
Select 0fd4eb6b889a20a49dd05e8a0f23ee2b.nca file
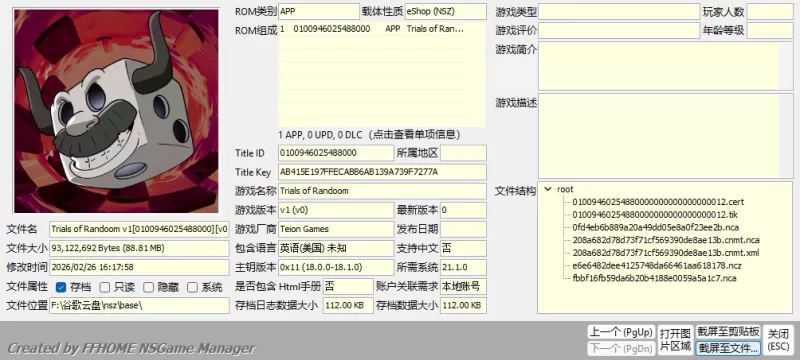coord(656,227)
